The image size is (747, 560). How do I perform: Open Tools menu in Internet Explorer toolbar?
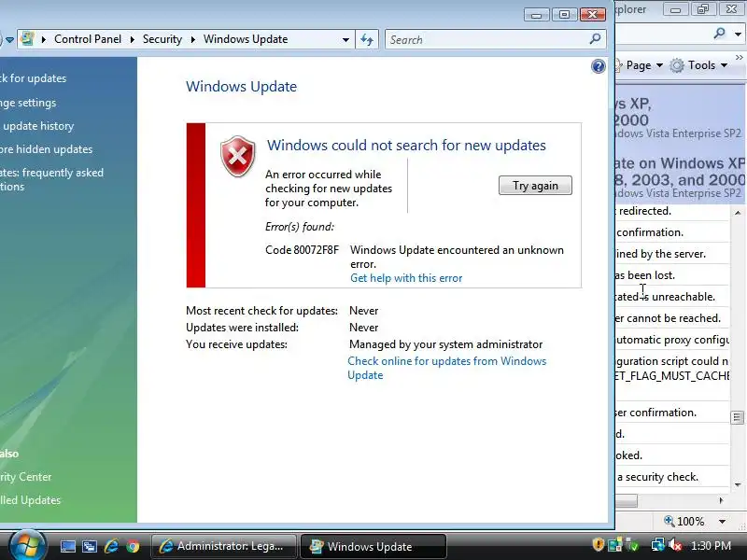coord(708,65)
